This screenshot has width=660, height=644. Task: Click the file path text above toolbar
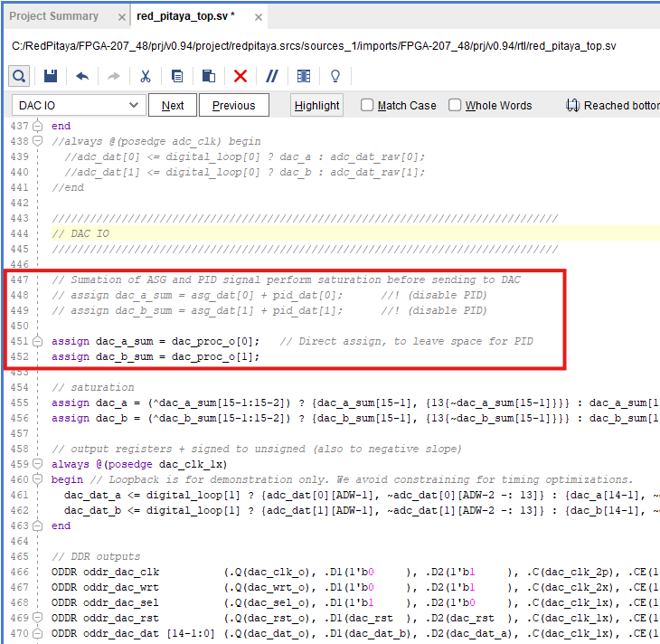pos(314,46)
